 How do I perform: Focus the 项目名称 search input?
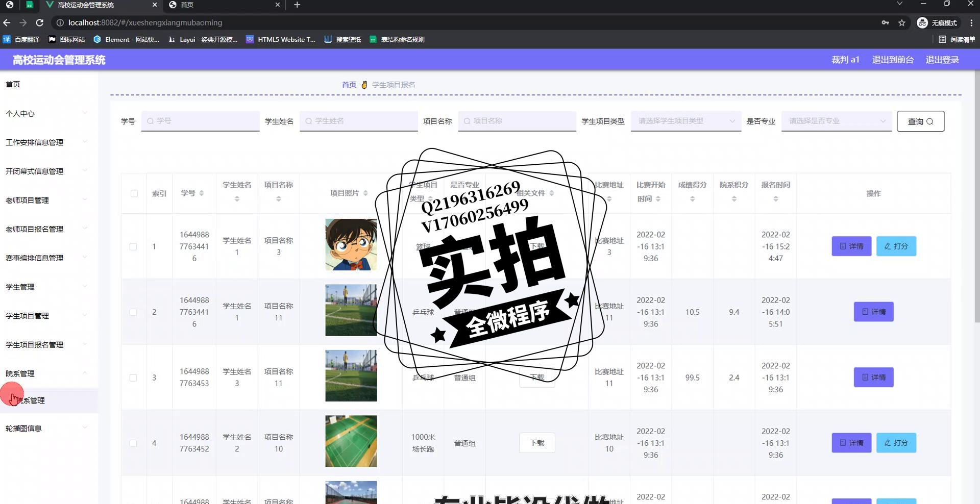point(517,121)
